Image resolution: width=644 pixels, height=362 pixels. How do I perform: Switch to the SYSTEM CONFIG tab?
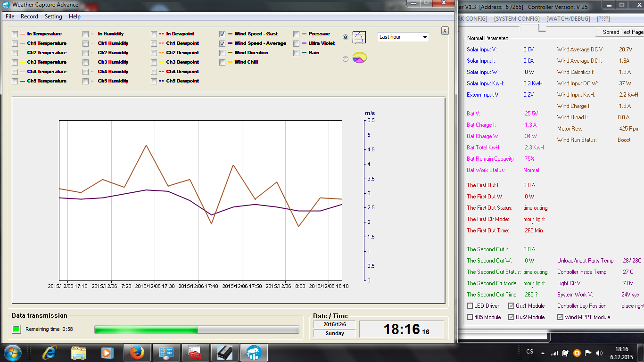point(517,19)
